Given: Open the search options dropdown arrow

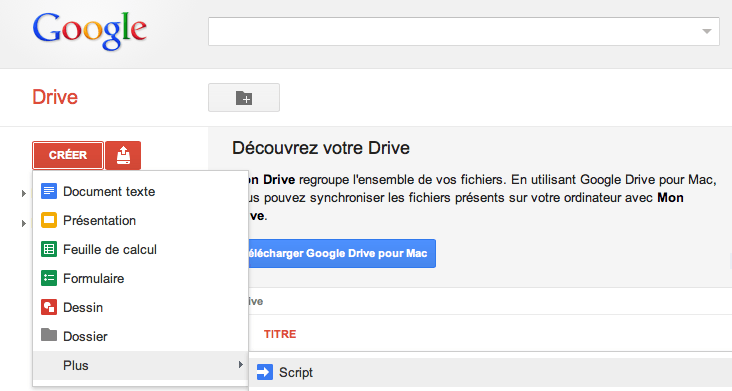Looking at the screenshot, I should point(707,31).
